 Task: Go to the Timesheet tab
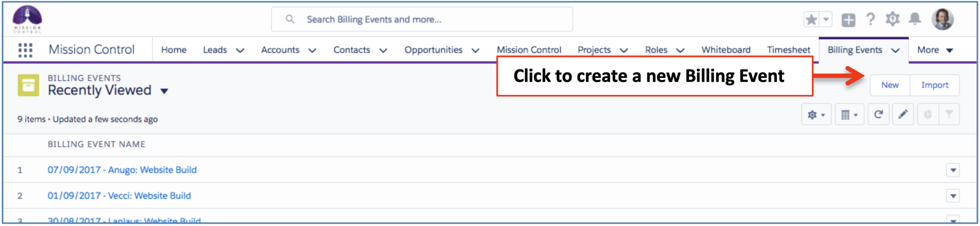[788, 50]
